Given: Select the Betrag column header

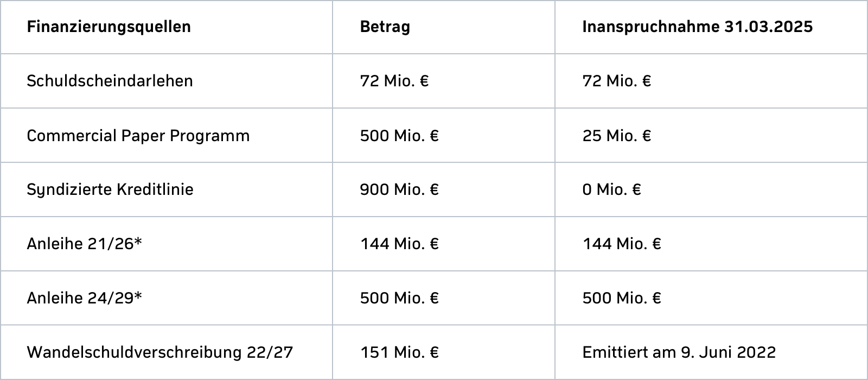Looking at the screenshot, I should (385, 27).
